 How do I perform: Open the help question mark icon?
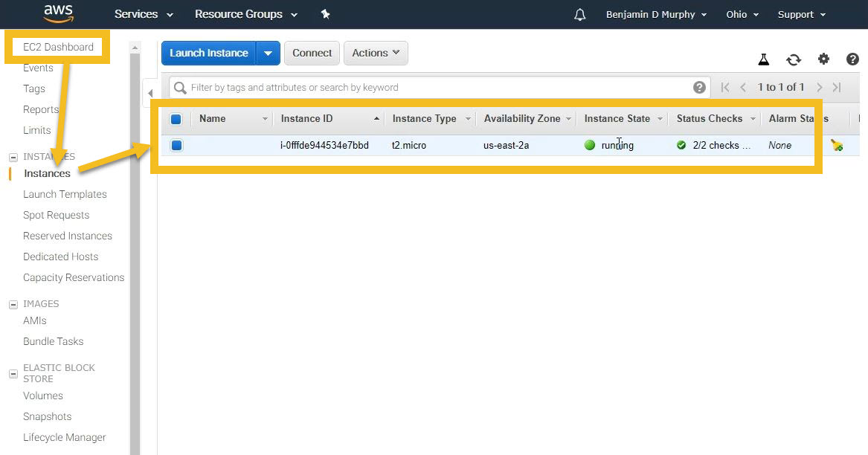pyautogui.click(x=852, y=59)
